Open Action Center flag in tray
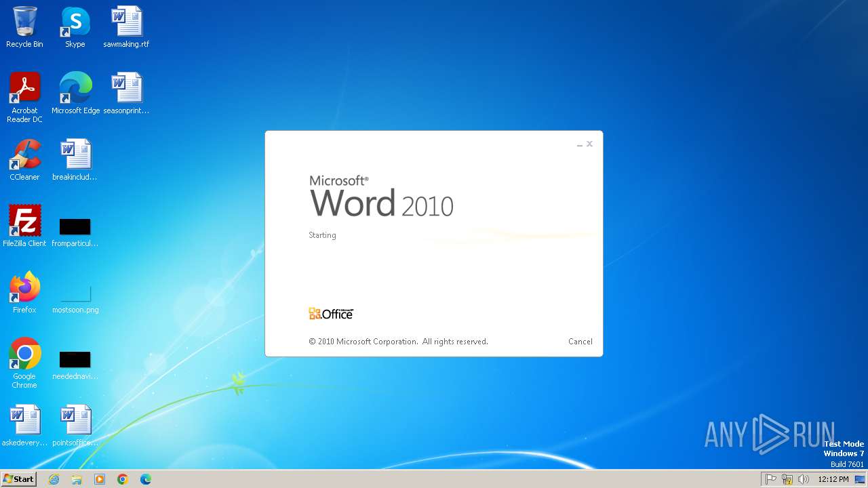This screenshot has width=868, height=488. tap(771, 479)
